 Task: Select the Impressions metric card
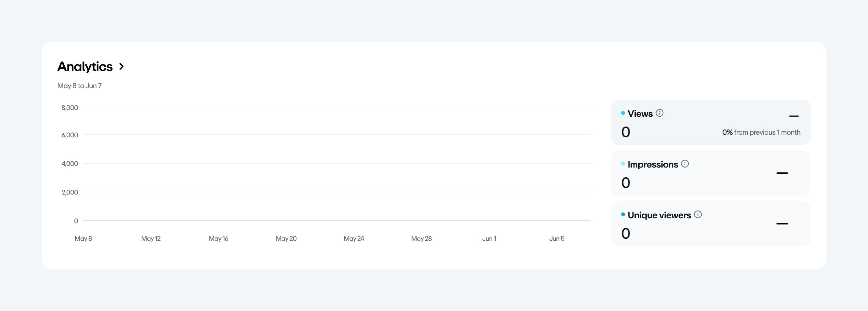click(710, 173)
